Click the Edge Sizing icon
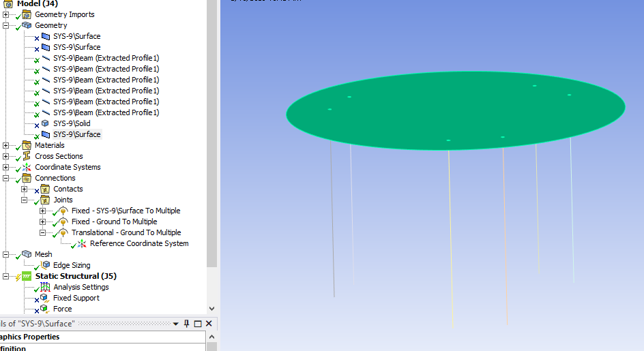The image size is (644, 351). pos(45,265)
